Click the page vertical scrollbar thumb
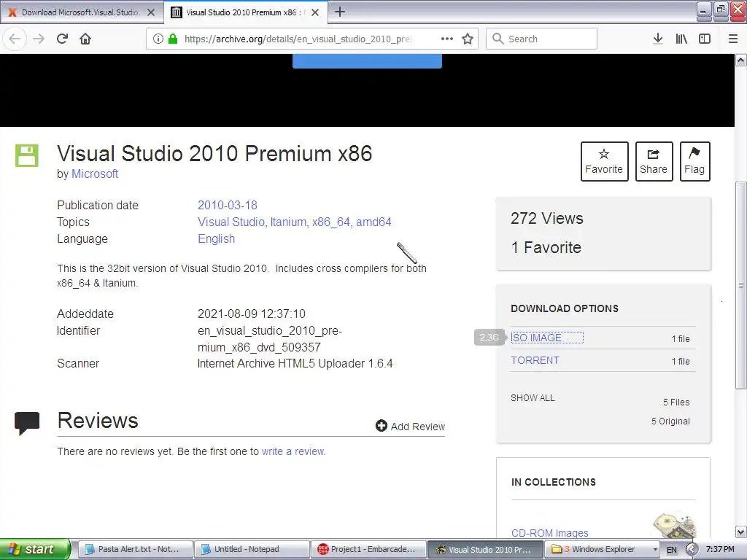The image size is (747, 560). [740, 285]
